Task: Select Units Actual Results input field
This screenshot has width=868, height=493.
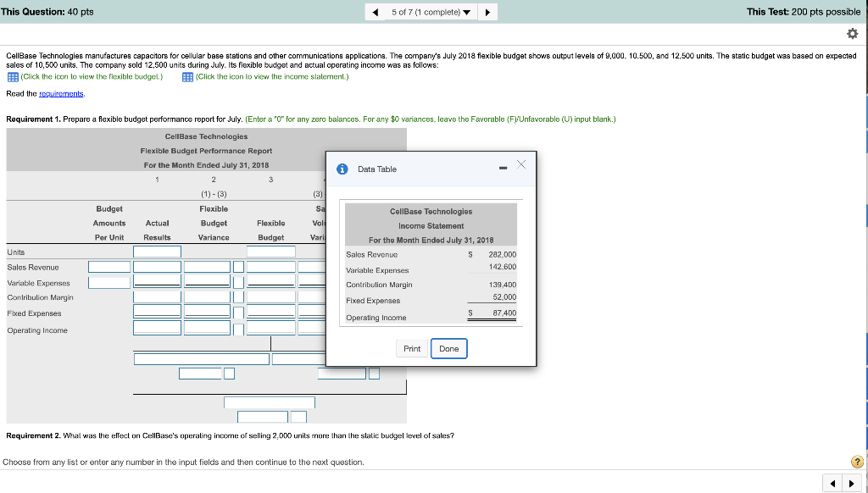Action: click(x=157, y=252)
